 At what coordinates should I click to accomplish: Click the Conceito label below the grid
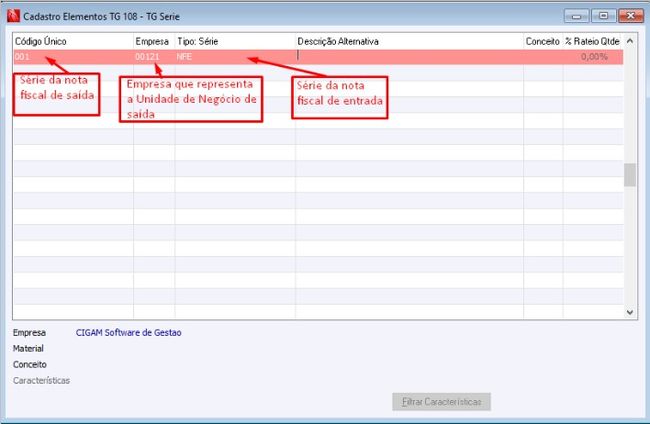29,364
